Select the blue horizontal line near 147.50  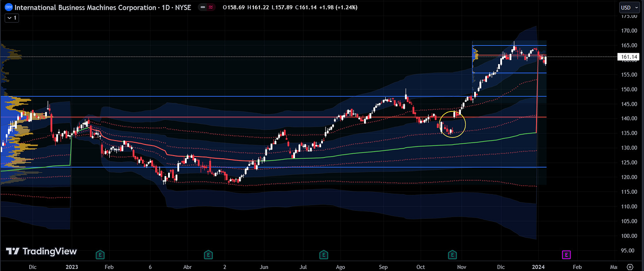tap(274, 96)
